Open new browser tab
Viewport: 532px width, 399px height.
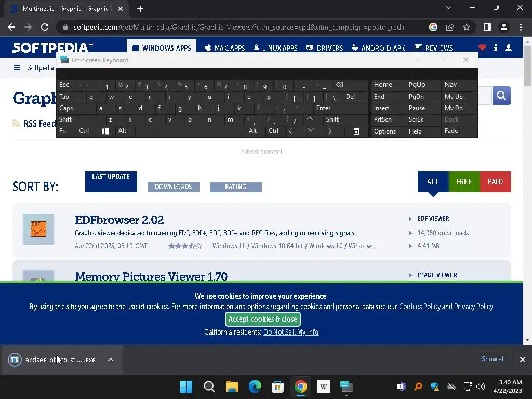point(140,9)
